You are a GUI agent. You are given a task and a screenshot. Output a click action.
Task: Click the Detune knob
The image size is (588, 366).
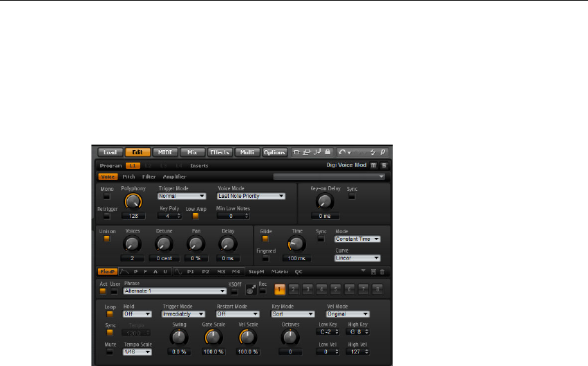tap(164, 244)
